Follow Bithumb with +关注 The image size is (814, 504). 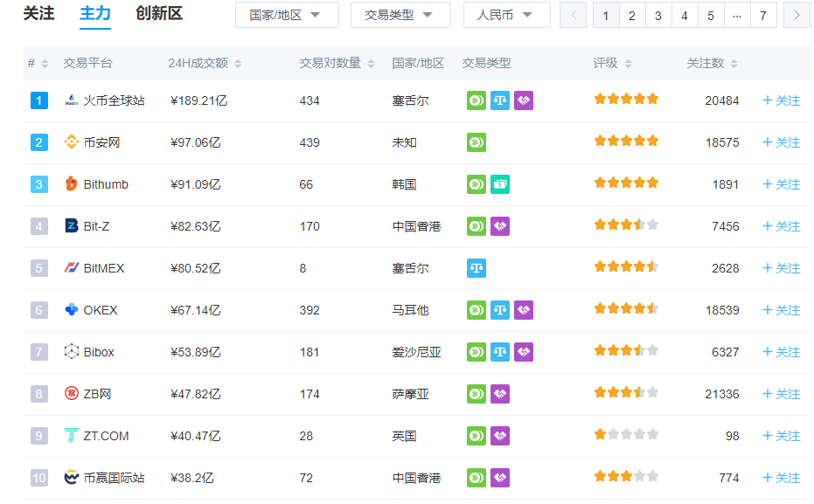782,184
